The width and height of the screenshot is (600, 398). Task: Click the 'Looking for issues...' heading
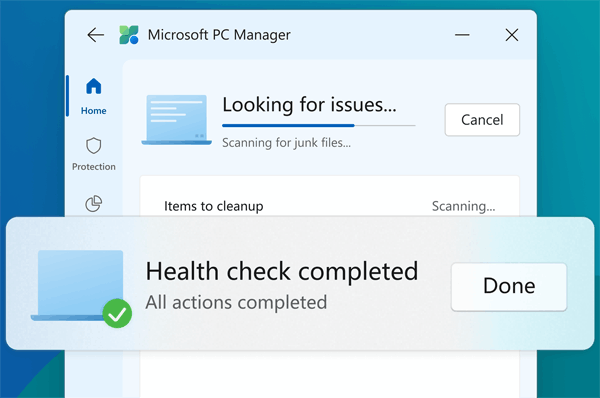click(309, 104)
